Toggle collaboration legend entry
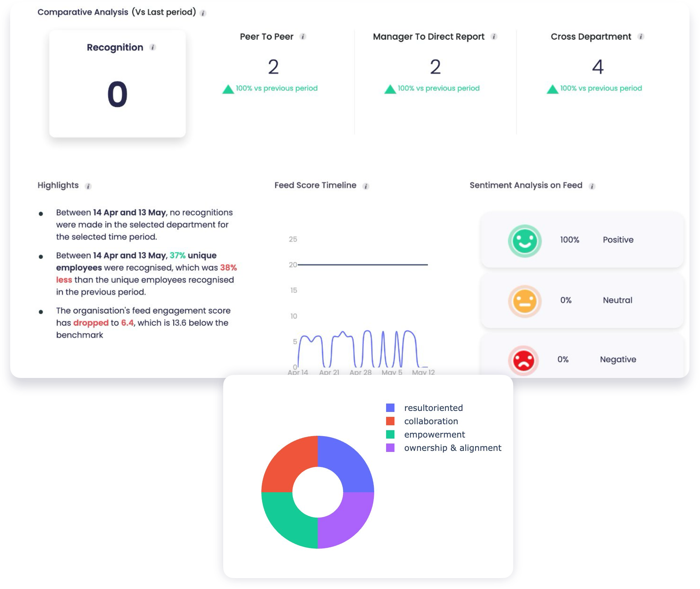 431,421
